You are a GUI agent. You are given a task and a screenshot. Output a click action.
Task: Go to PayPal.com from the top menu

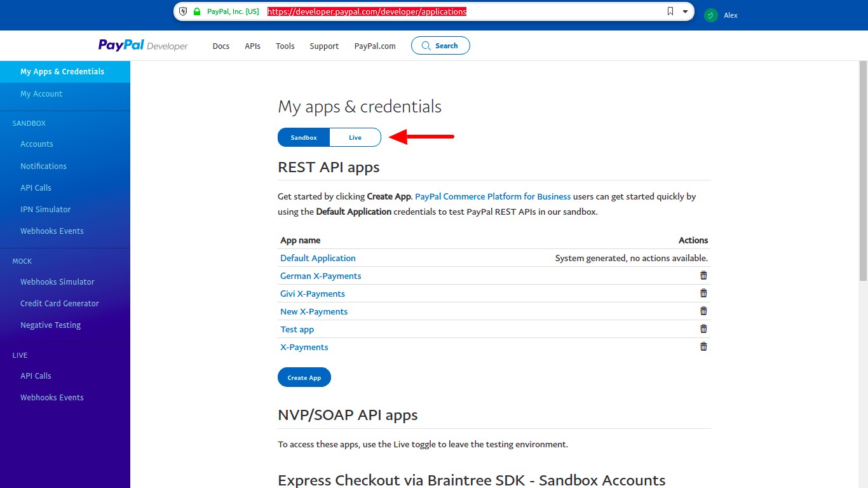(x=375, y=46)
